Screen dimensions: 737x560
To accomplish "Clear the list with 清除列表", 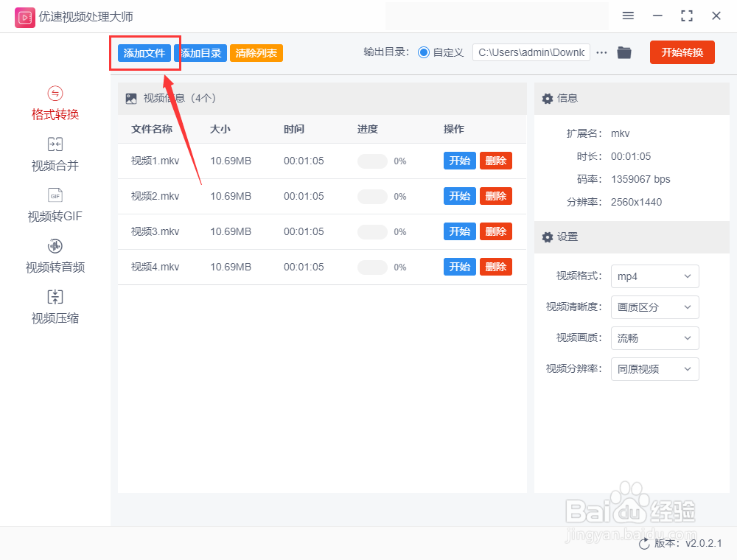I will [256, 52].
